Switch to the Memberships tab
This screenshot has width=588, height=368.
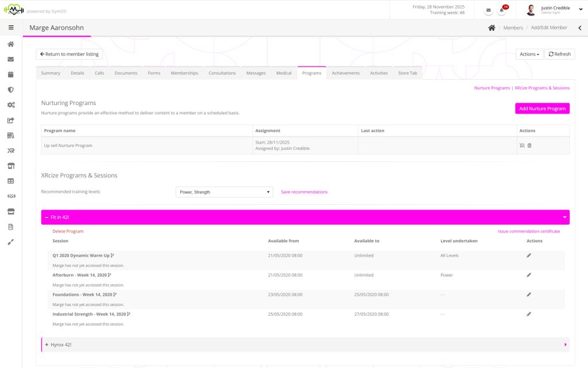point(184,73)
